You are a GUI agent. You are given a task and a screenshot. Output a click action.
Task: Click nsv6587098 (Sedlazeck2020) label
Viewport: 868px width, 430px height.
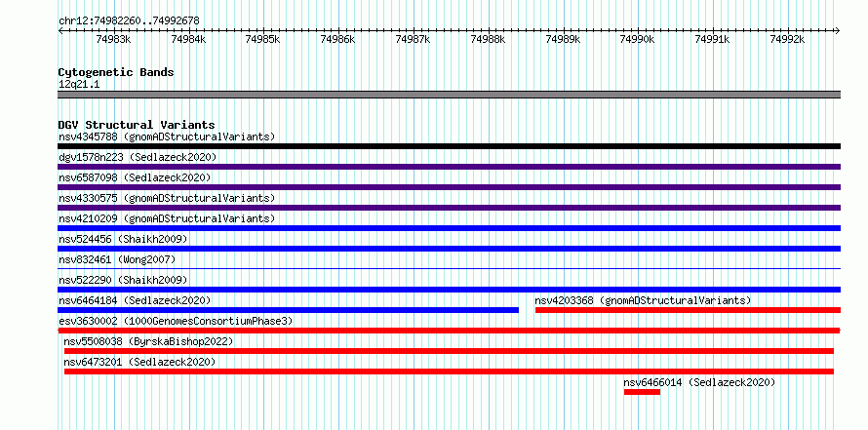coord(135,177)
